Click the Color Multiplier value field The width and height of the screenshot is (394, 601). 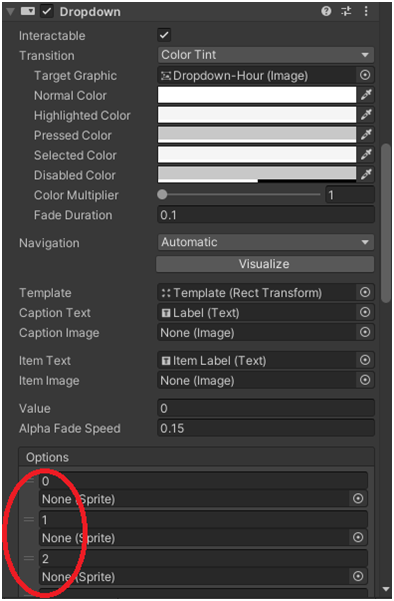click(x=350, y=195)
